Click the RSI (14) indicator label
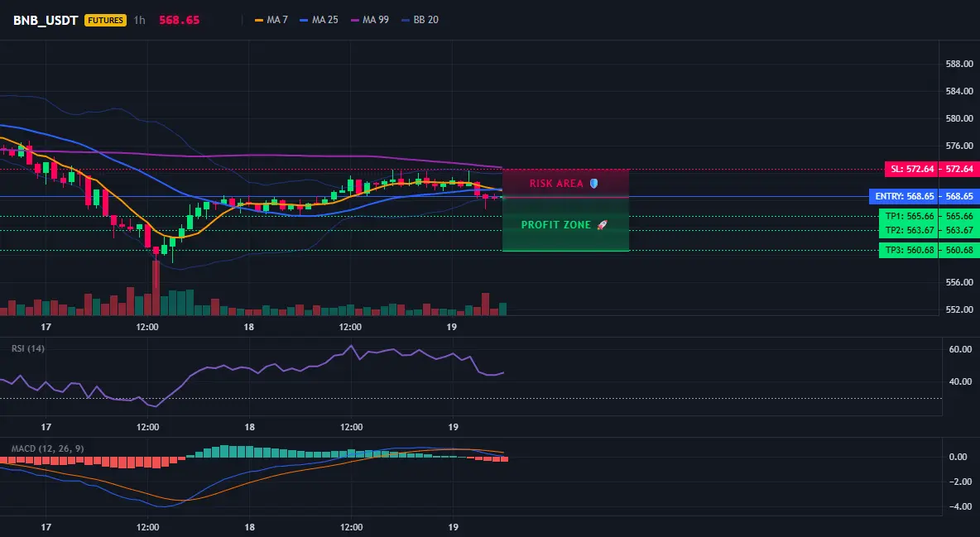980x537 pixels. pos(28,348)
